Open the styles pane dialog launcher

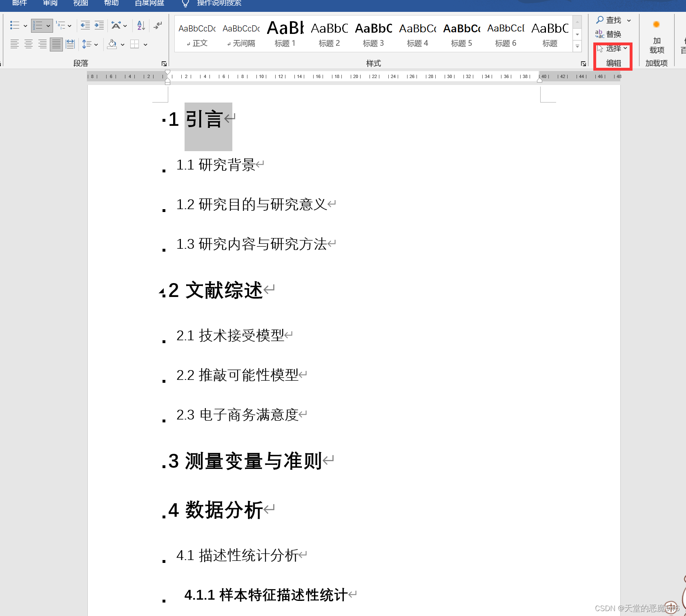(x=584, y=64)
